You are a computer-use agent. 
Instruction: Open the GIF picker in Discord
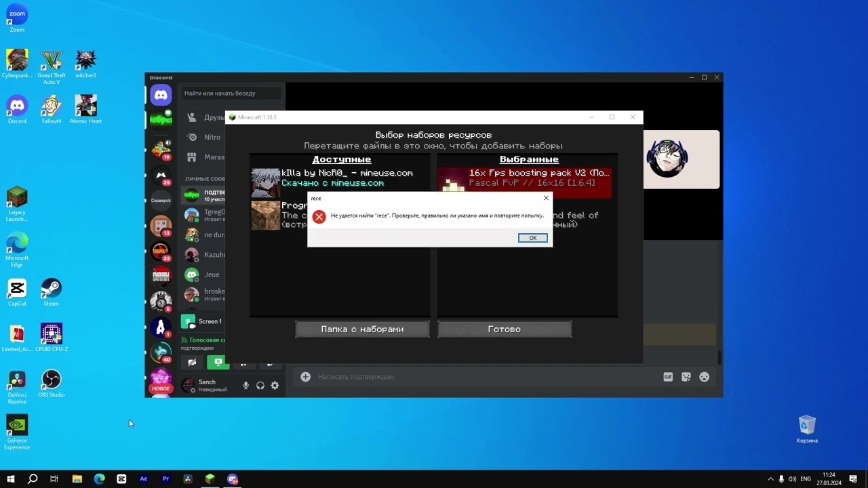[668, 377]
